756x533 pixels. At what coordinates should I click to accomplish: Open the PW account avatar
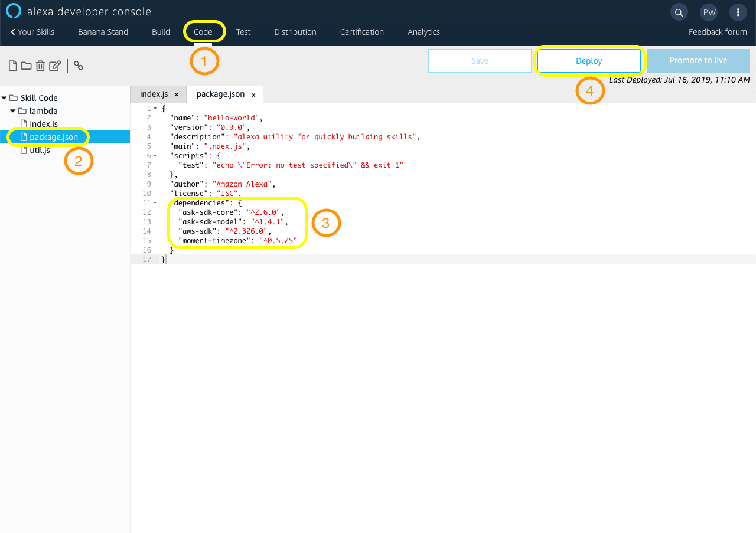point(708,12)
